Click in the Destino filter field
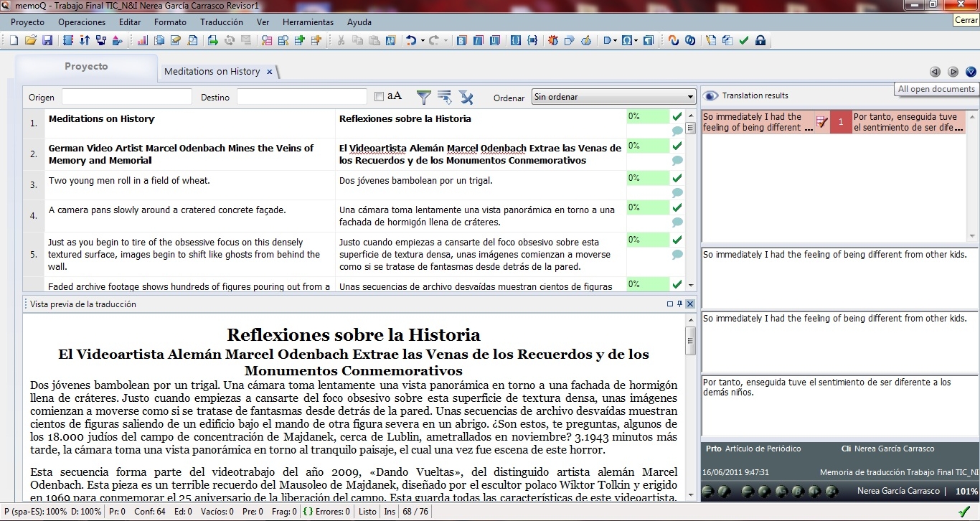 pos(302,97)
